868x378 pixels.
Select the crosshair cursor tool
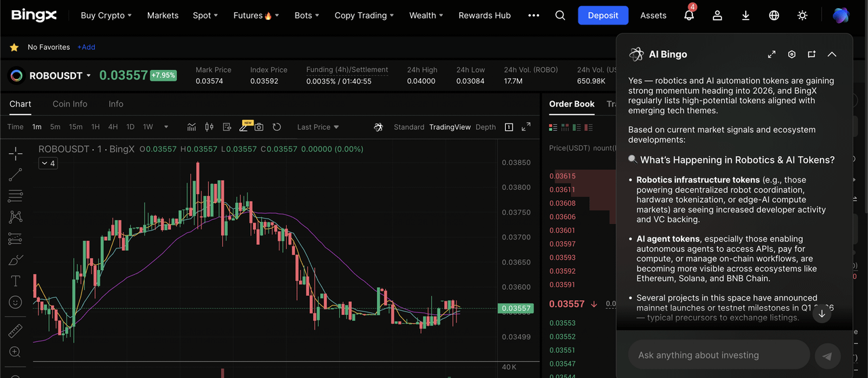pos(15,153)
